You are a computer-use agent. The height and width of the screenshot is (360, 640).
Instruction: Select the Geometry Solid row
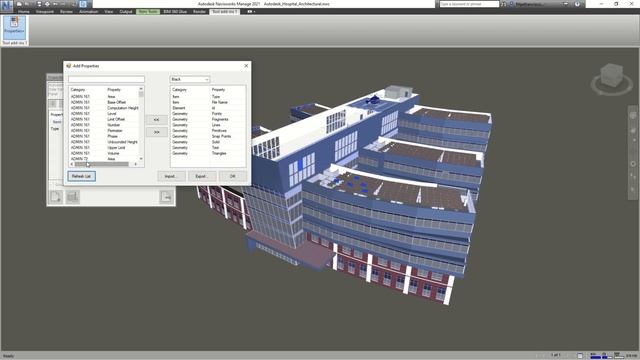[208, 142]
